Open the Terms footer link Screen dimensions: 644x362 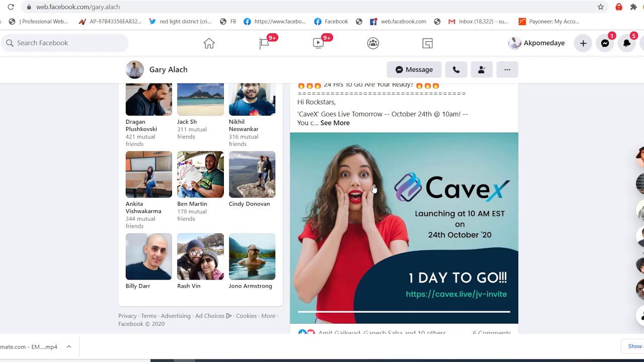(x=149, y=316)
